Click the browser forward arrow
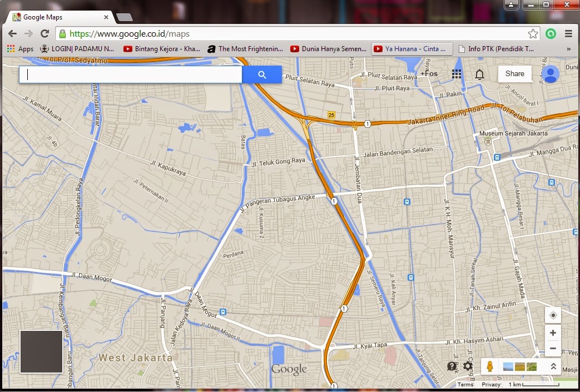The image size is (580, 392). (x=28, y=34)
